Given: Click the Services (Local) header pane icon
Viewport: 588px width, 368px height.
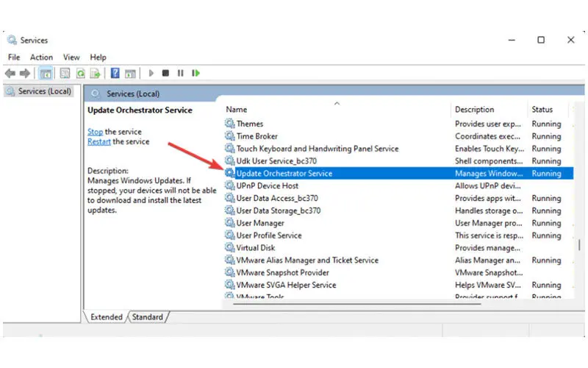Looking at the screenshot, I should click(x=96, y=93).
